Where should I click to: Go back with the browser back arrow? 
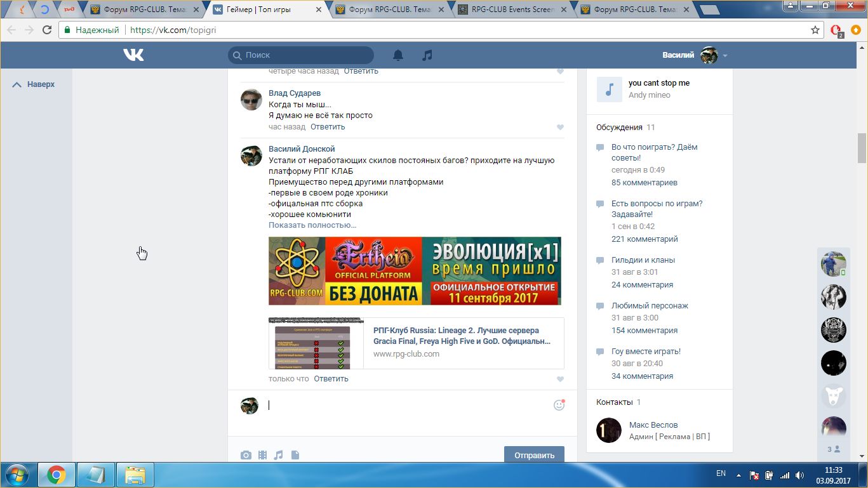pyautogui.click(x=11, y=30)
